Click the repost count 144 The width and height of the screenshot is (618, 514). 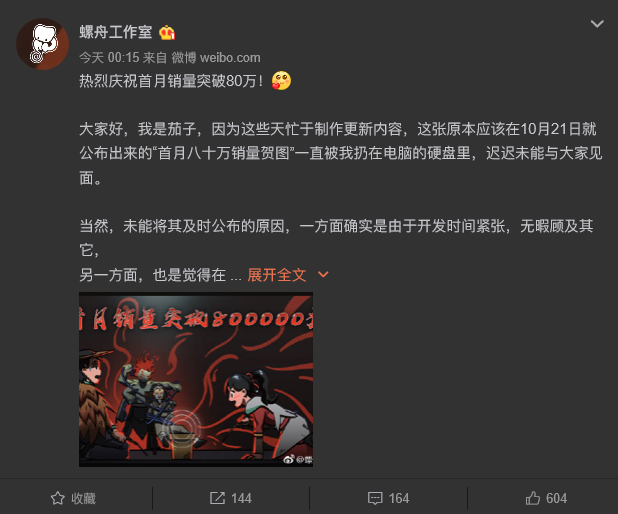241,498
